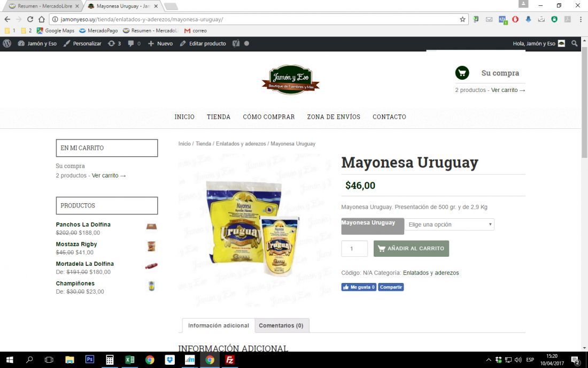View 3 pending updates icon
The height and width of the screenshot is (368, 588).
tap(114, 43)
